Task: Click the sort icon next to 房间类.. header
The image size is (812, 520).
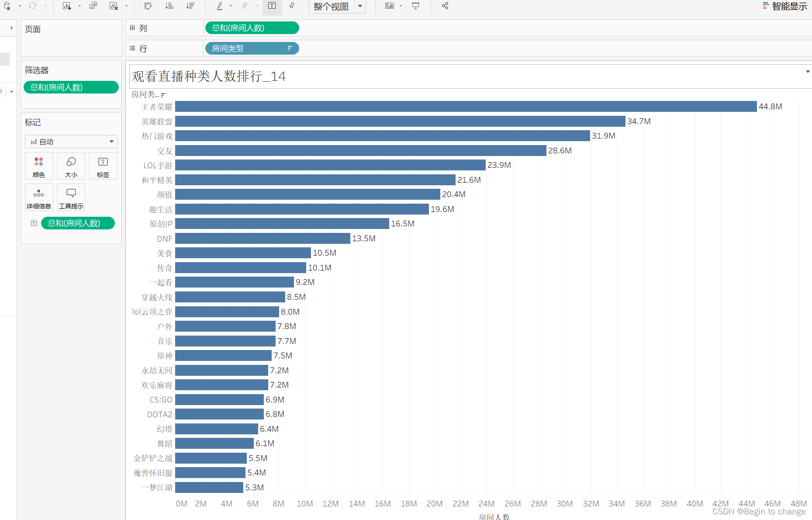Action: 163,95
